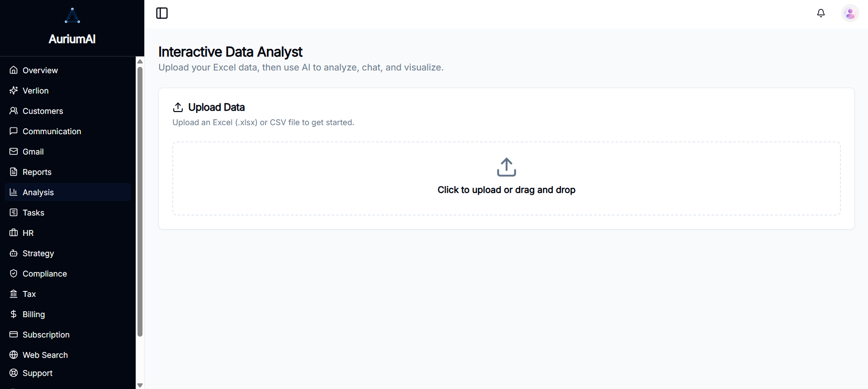Open notifications via the bell icon

[x=821, y=13]
